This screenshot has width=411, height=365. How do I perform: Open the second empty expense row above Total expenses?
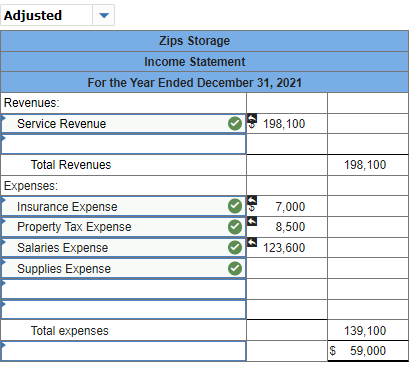[124, 310]
